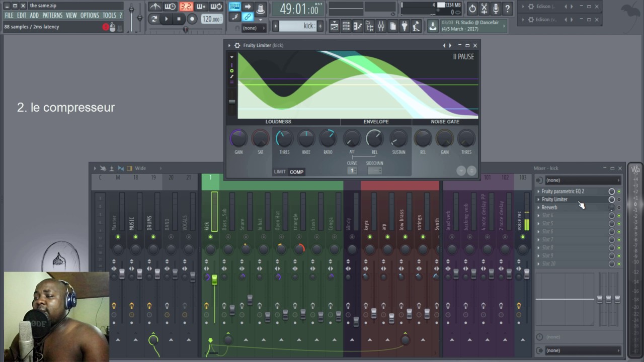644x362 pixels.
Task: Click the question-mark help icon in the top-right toolbar
Action: (508, 8)
